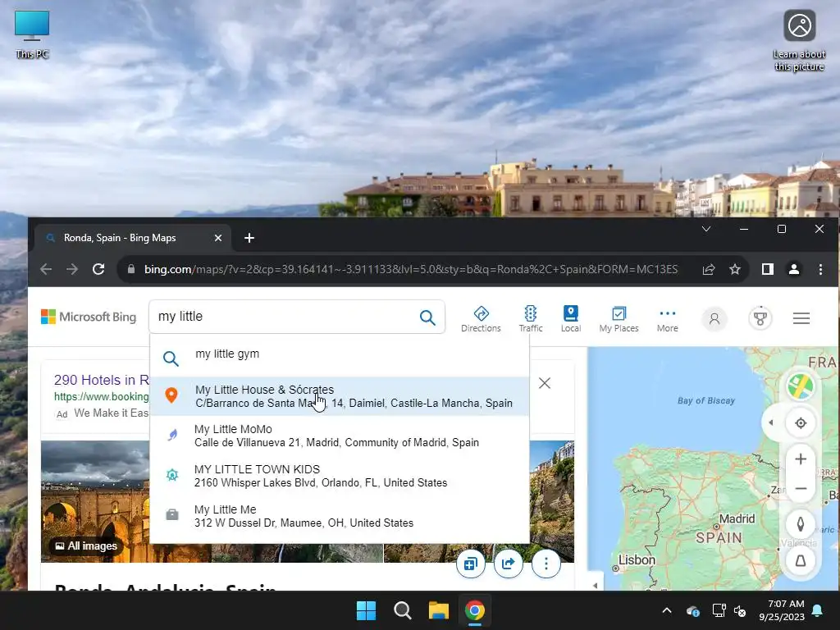Image resolution: width=840 pixels, height=630 pixels.
Task: Pick the MY LITTLE TOWN KIDS suggestion
Action: pos(340,476)
